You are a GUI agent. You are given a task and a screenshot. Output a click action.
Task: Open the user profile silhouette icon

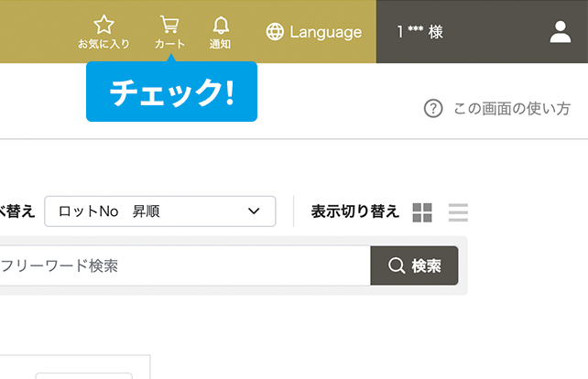coord(561,32)
